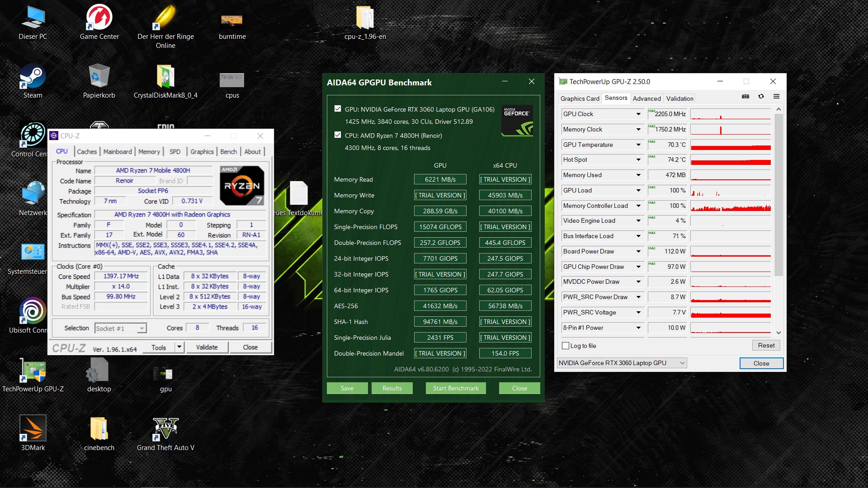
Task: Open CrystalDiskMark8_0_4 desktop icon
Action: (x=165, y=77)
